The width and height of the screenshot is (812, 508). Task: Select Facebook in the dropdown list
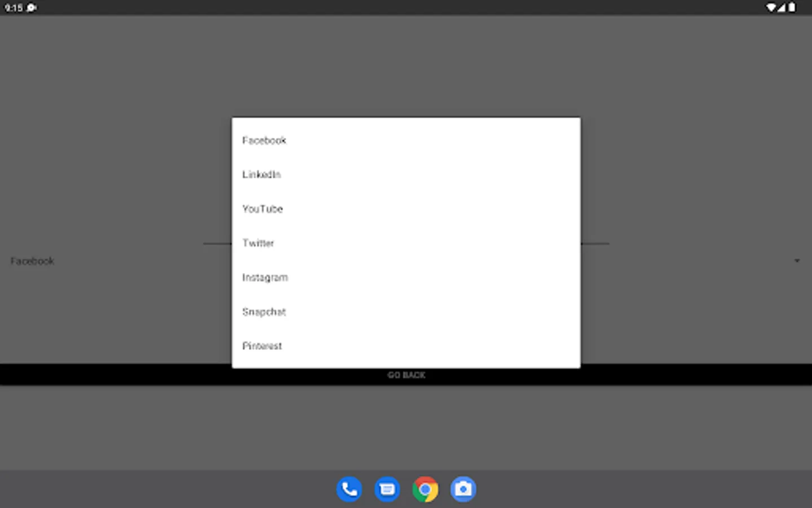click(406, 140)
